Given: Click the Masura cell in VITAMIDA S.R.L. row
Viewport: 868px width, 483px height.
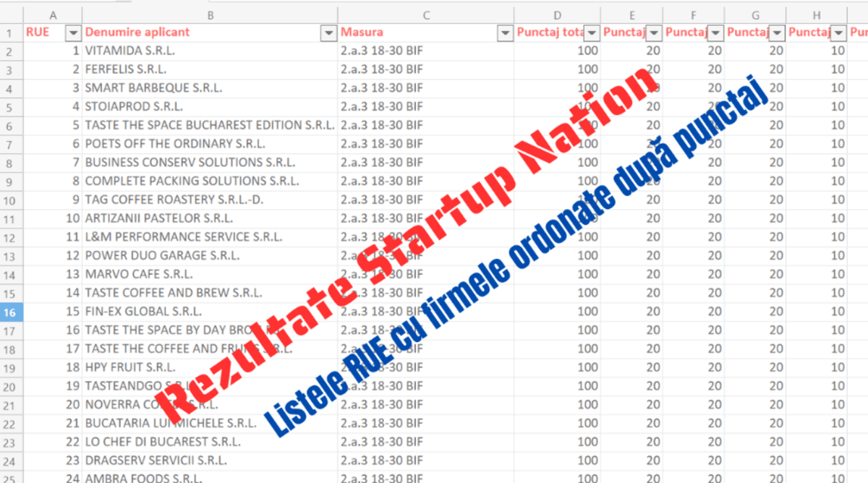Looking at the screenshot, I should click(426, 51).
